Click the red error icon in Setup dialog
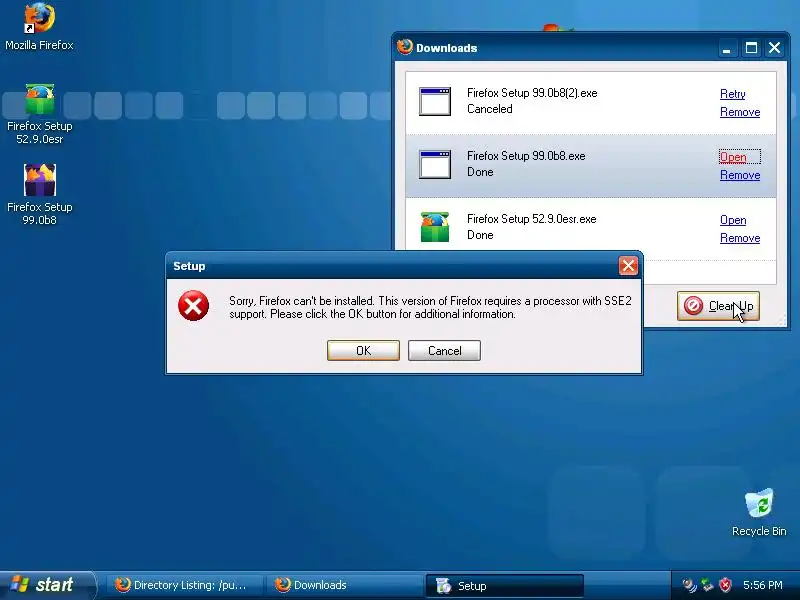 point(193,306)
